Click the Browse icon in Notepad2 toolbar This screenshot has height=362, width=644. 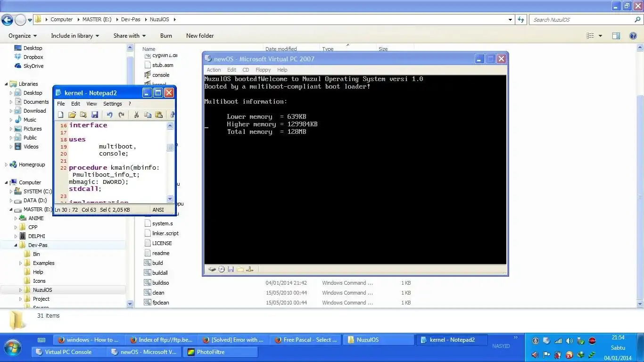(83, 115)
